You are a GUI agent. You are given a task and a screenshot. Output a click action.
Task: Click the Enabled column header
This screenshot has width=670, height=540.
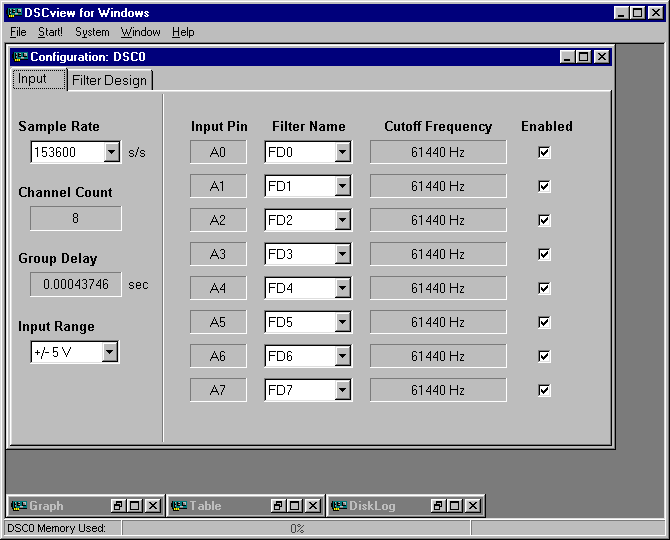[x=547, y=126]
